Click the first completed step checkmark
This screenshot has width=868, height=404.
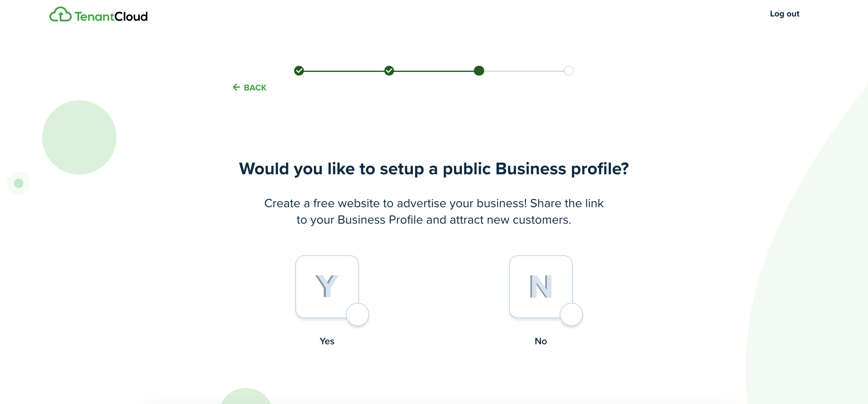coord(299,71)
